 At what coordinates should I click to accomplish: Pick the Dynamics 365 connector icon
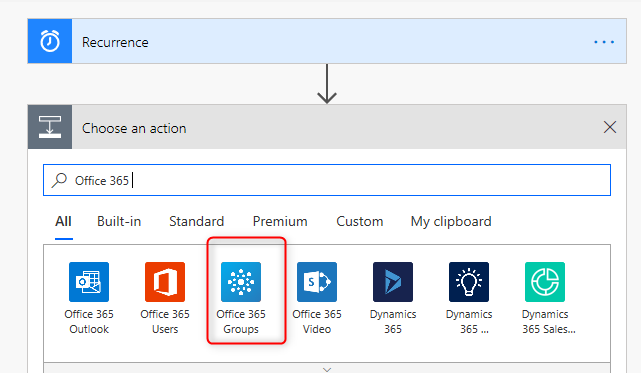[x=393, y=282]
